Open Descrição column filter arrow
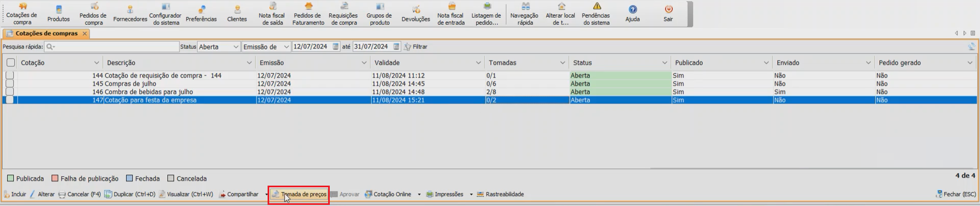Viewport: 980px width, 206px height. coord(249,63)
